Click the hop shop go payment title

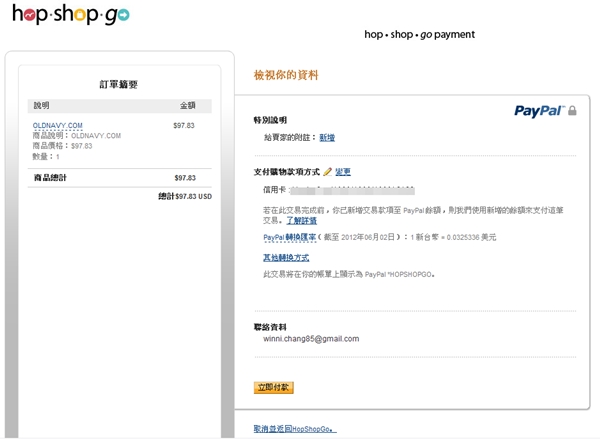419,34
